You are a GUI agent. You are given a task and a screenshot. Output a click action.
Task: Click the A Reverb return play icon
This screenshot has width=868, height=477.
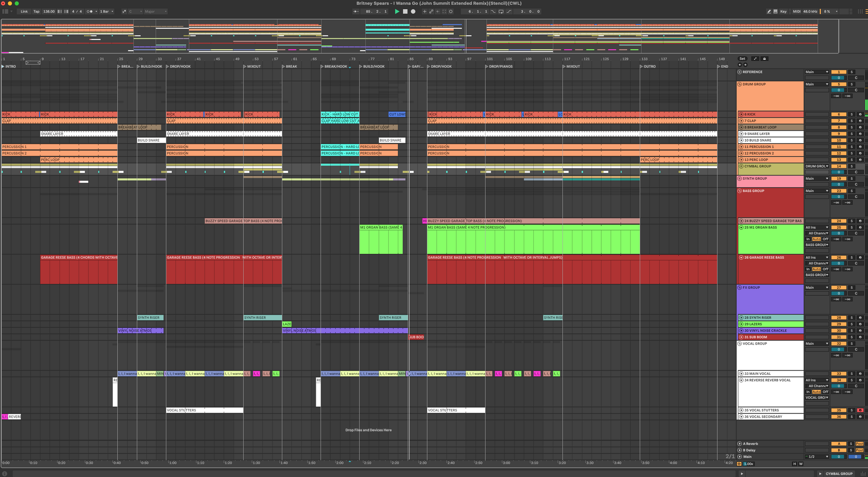pyautogui.click(x=740, y=444)
